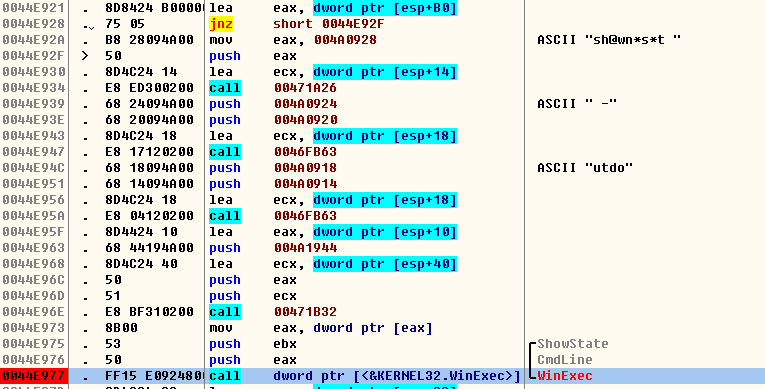Click mov eax, 004A0928 instruction
This screenshot has height=389, width=765.
pyautogui.click(x=293, y=40)
